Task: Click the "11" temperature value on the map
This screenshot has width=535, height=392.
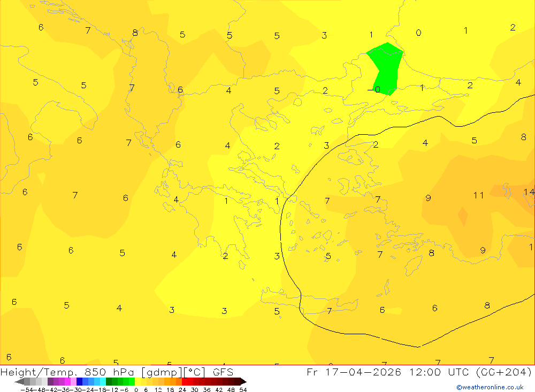Action: point(478,195)
